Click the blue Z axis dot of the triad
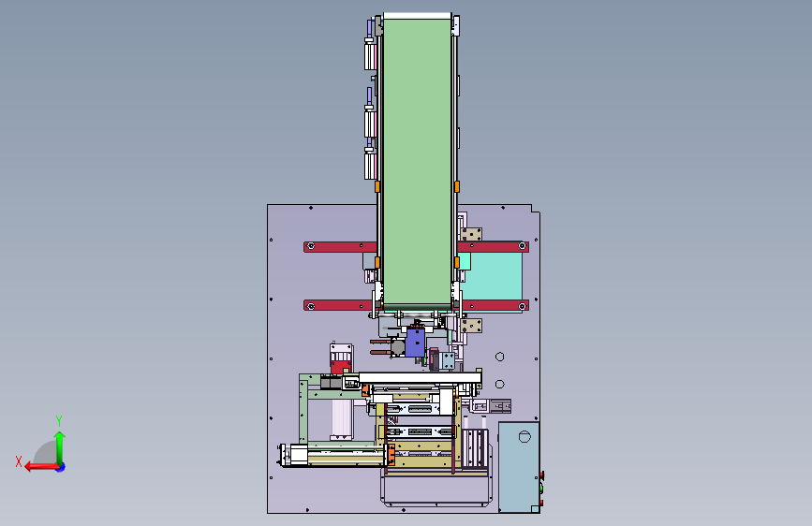 pos(61,467)
